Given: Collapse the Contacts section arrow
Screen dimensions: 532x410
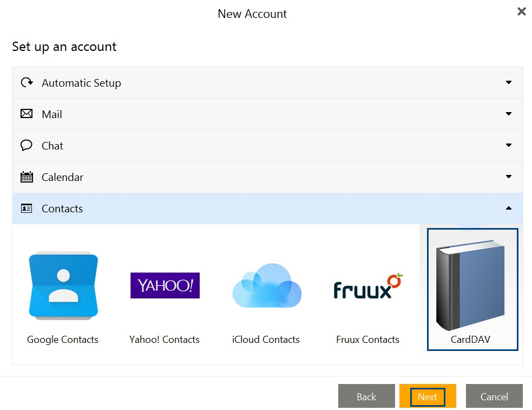Looking at the screenshot, I should [x=509, y=208].
